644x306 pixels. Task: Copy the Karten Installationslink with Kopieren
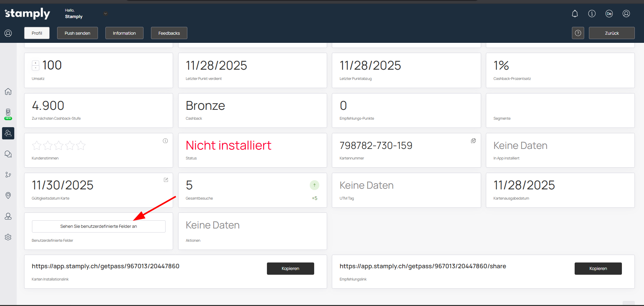290,269
